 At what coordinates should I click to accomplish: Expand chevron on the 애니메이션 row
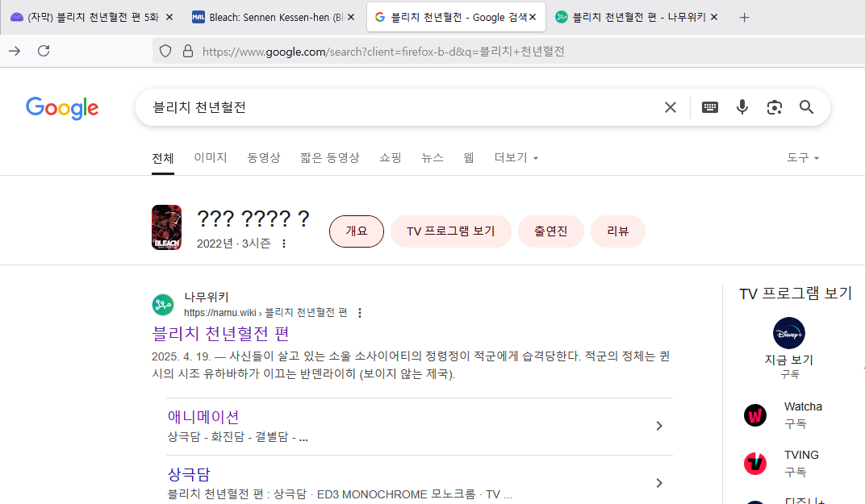(659, 426)
